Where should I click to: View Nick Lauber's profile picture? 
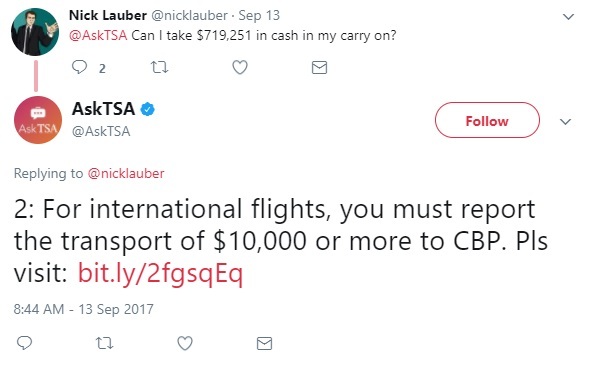tap(35, 32)
